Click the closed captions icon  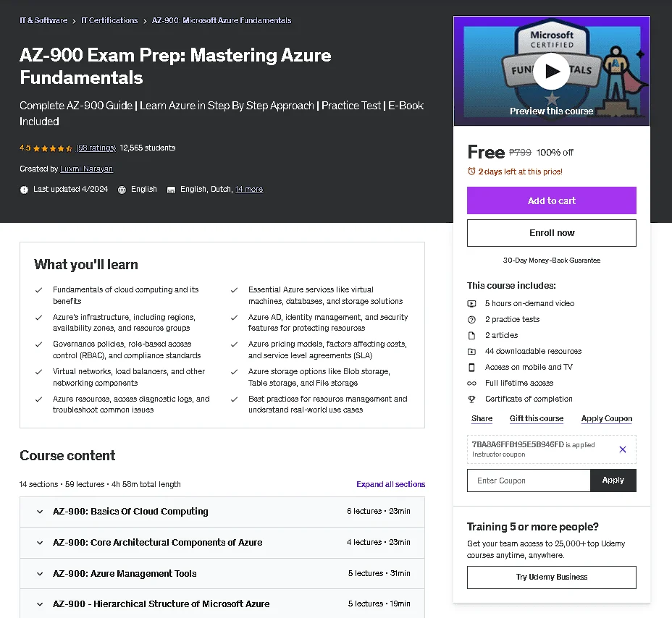click(171, 190)
